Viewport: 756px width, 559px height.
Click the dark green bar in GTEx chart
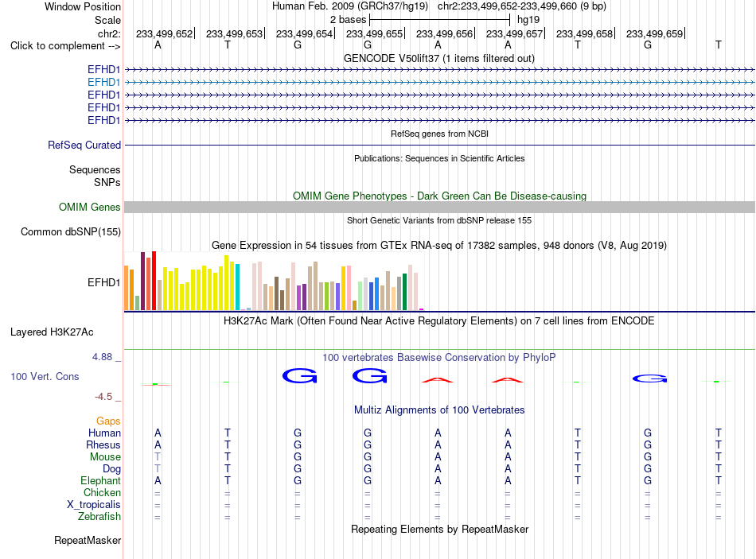[404, 292]
